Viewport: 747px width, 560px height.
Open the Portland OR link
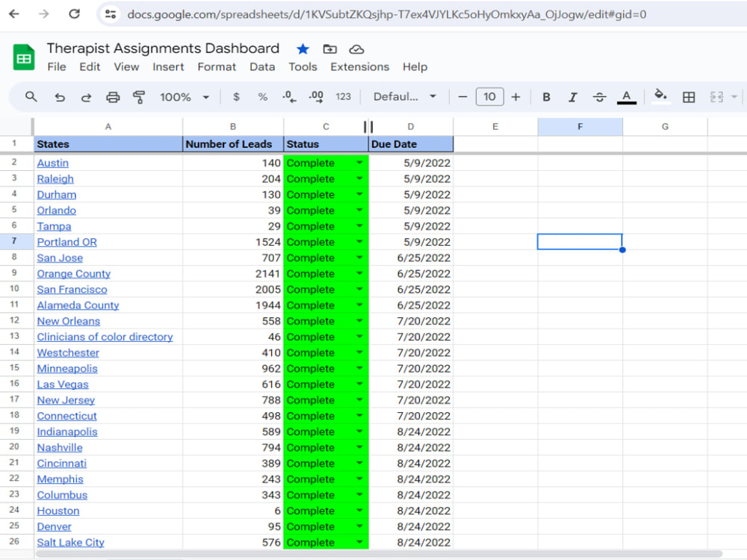click(67, 242)
